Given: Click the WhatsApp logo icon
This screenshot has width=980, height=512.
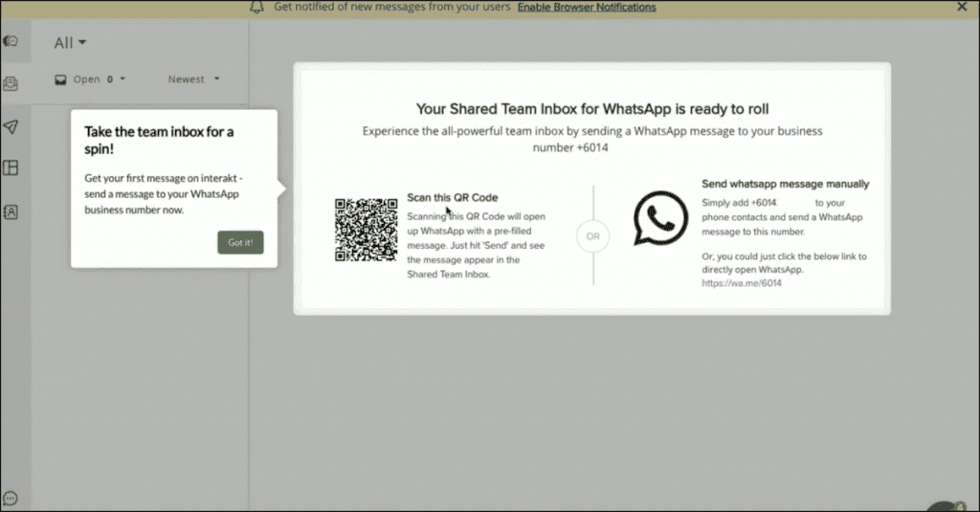Looking at the screenshot, I should coord(660,218).
